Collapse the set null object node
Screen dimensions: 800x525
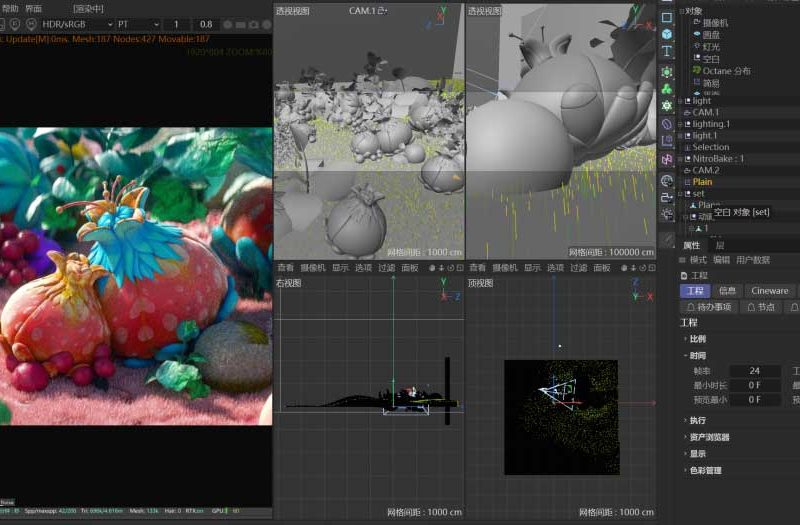point(681,194)
